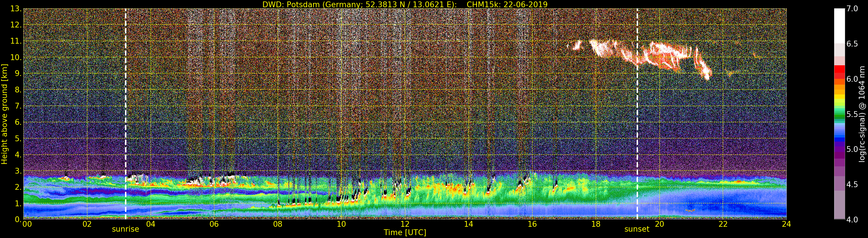
Task: Click the x-axis tick label '06'
Action: coord(214,224)
